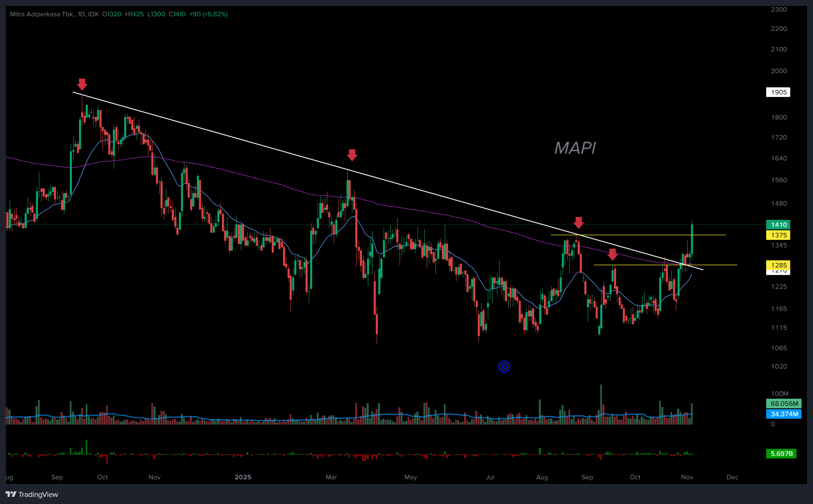Click red arrow above 1375 yellow line
The width and height of the screenshot is (813, 504).
(578, 222)
